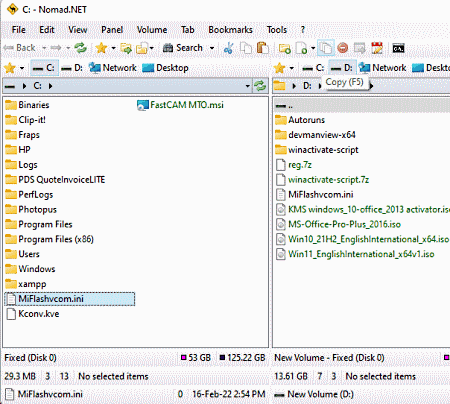The height and width of the screenshot is (404, 450).
Task: Click the clipboard Copy icon beside scissors
Action: 246,48
